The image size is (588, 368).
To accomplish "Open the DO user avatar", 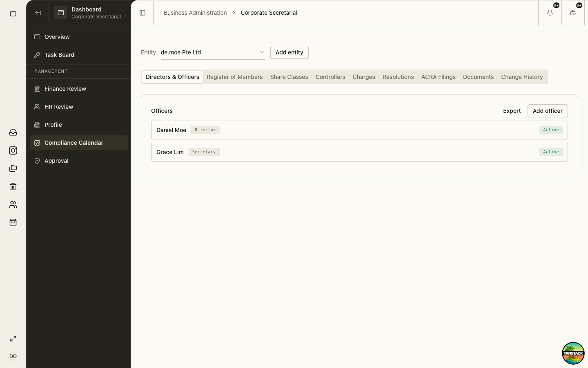I will [13, 357].
